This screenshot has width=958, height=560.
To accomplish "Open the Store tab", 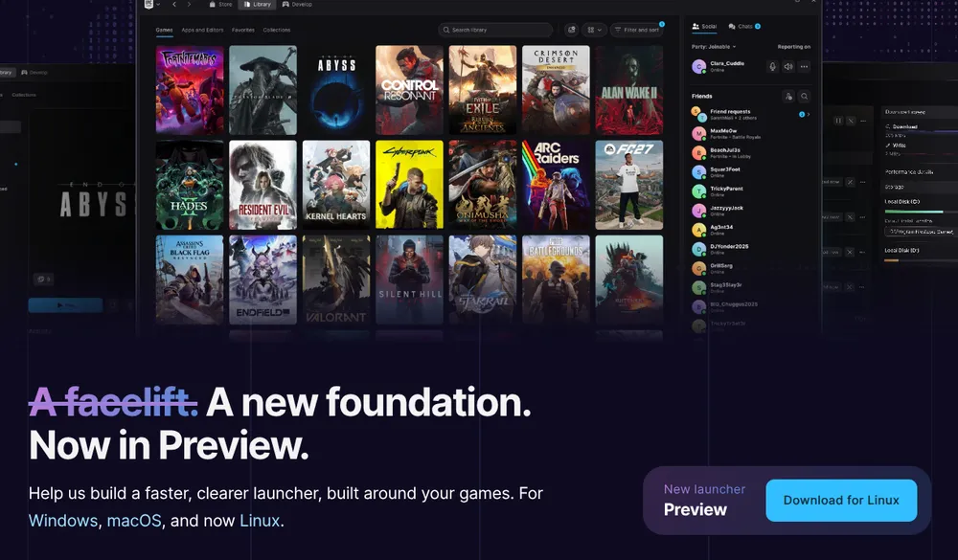I will pos(220,4).
